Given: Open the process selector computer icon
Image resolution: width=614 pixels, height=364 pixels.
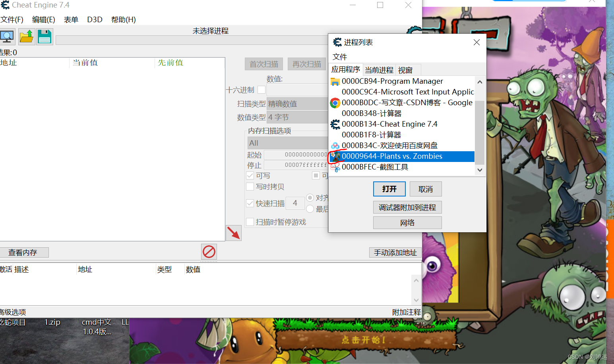Looking at the screenshot, I should point(7,37).
